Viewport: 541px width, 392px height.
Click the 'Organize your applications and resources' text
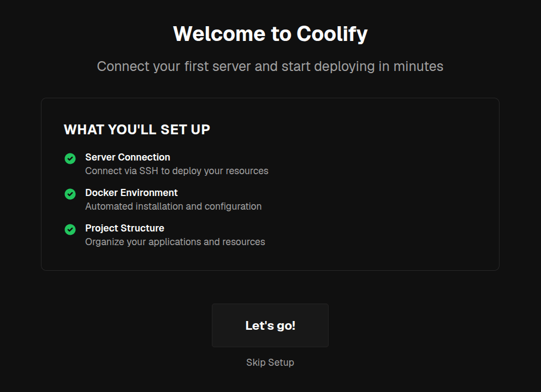tap(175, 242)
